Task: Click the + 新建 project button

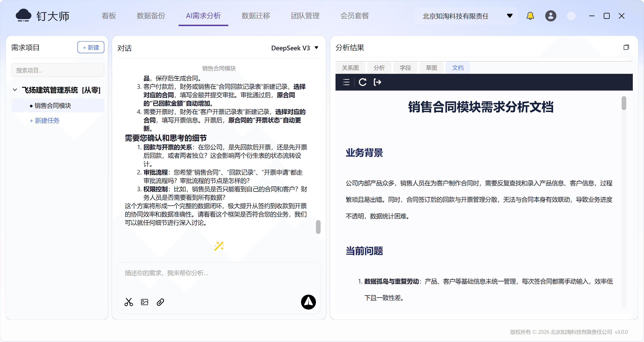Action: coord(91,47)
